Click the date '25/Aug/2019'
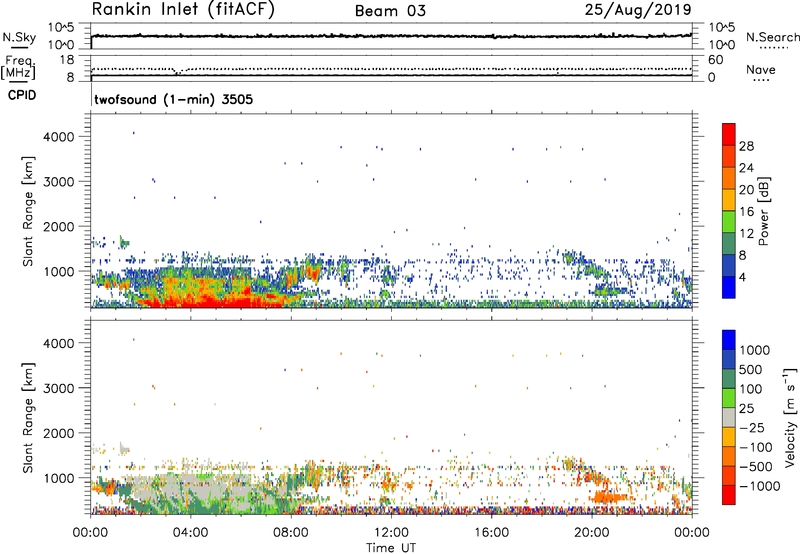 coord(638,10)
